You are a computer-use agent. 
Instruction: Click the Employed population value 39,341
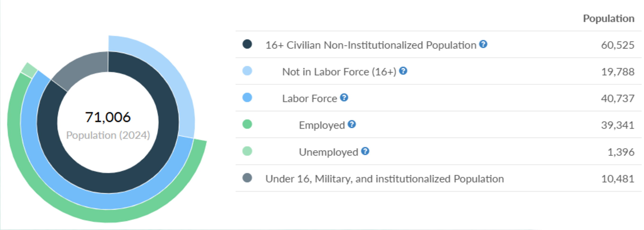tap(618, 125)
